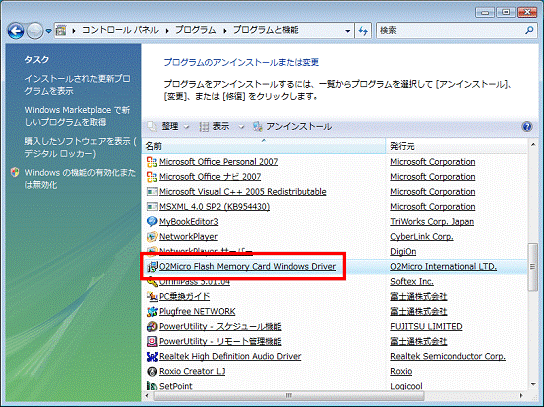The height and width of the screenshot is (407, 544).
Task: Select the PC乗換ガイド entry
Action: click(185, 296)
